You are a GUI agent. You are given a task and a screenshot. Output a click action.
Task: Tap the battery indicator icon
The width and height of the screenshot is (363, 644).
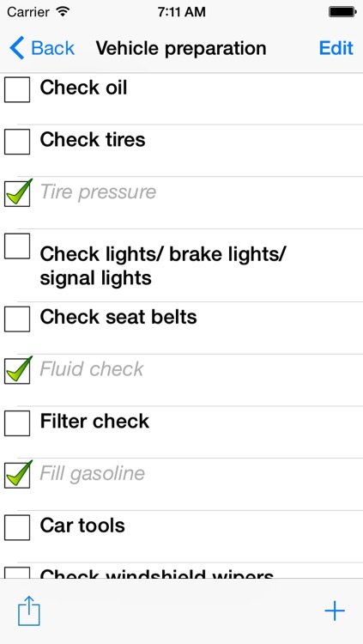(x=342, y=12)
